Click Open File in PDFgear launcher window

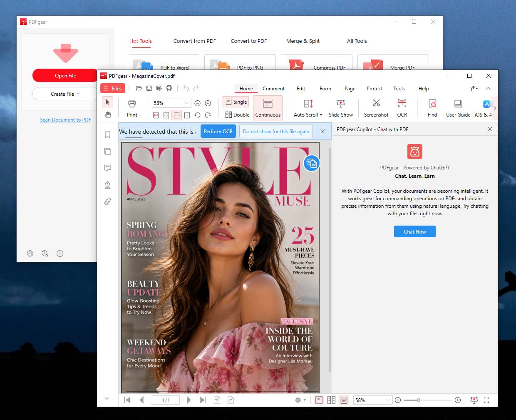[65, 75]
